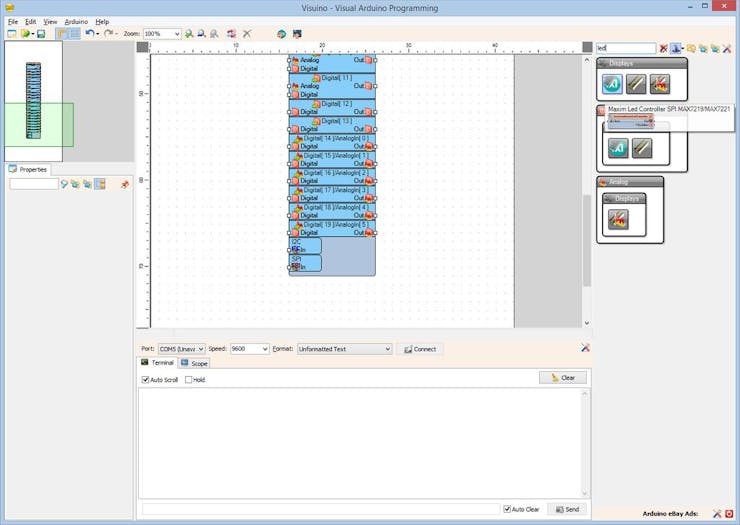Open the Arduino menu
This screenshot has height=525, width=740.
[x=76, y=21]
